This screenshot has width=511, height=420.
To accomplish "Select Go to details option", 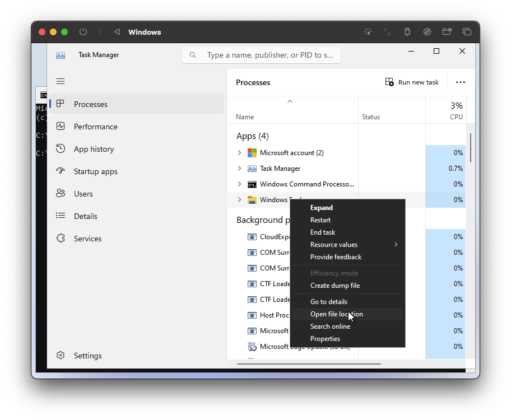I will point(348,302).
